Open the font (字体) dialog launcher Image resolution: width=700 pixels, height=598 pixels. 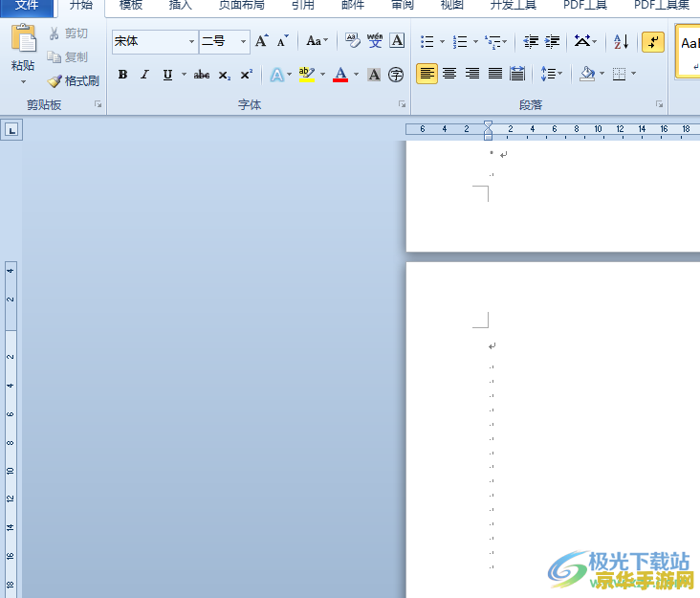[x=402, y=104]
